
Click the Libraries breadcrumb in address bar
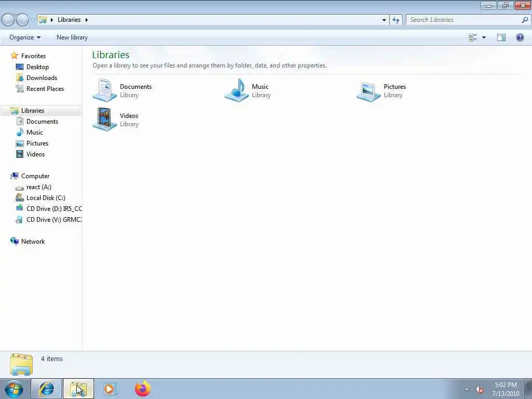click(x=69, y=20)
